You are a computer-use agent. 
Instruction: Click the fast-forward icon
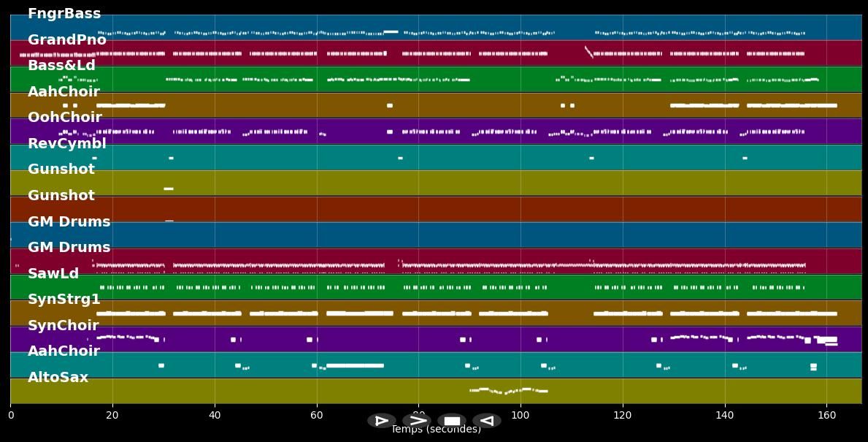point(418,421)
